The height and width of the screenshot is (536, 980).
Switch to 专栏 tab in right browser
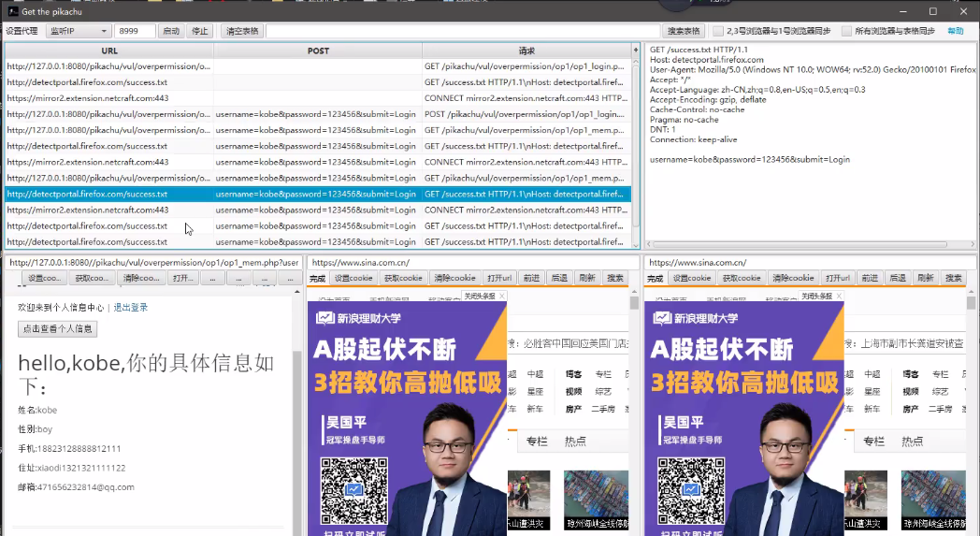pyautogui.click(x=873, y=442)
